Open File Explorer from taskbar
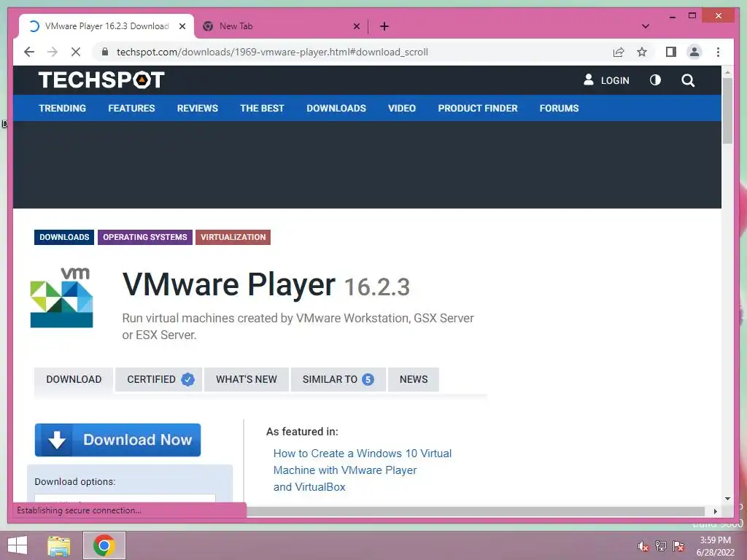The height and width of the screenshot is (560, 747). coord(59,545)
